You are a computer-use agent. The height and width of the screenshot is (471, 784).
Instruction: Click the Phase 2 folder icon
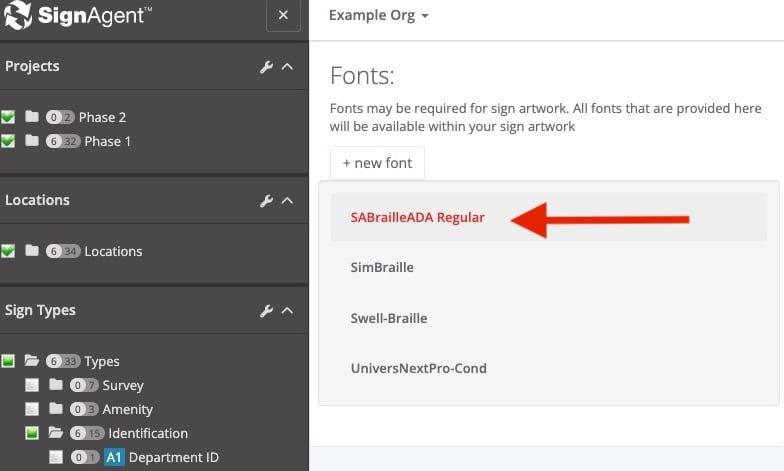tap(32, 117)
